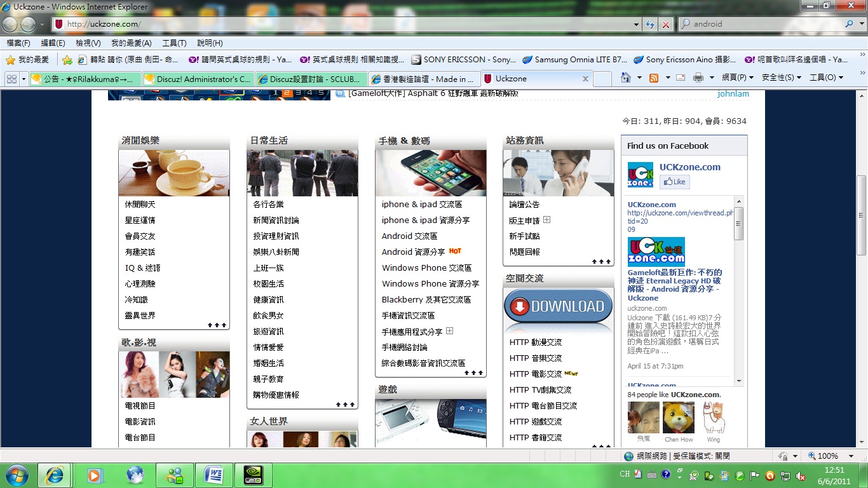Open 檢視(V) view menu
The width and height of the screenshot is (868, 488).
[88, 43]
